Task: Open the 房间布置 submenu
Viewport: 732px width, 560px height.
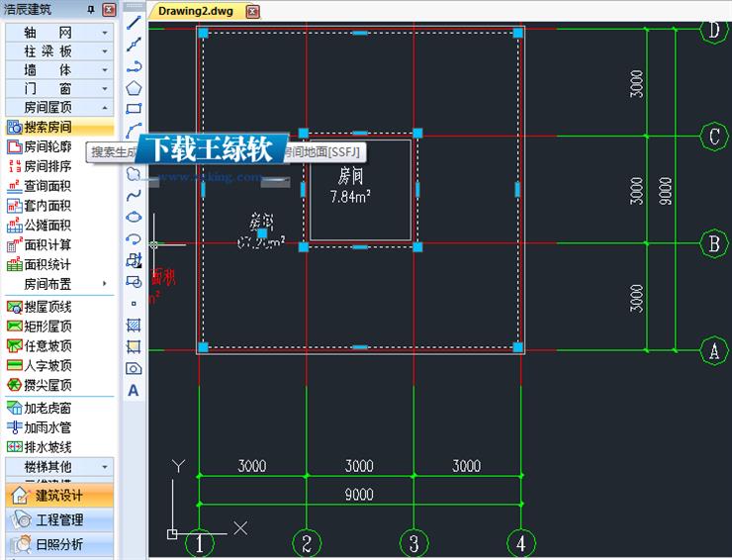Action: click(59, 284)
